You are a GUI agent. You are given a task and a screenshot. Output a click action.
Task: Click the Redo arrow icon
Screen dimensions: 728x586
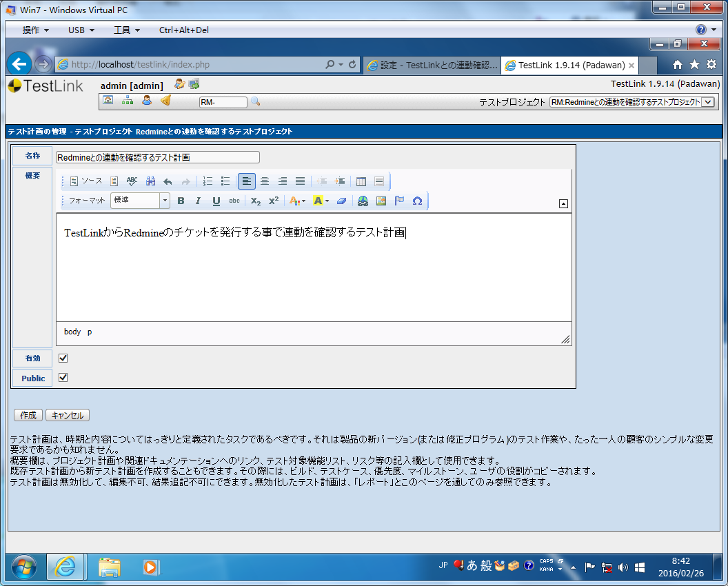(185, 181)
